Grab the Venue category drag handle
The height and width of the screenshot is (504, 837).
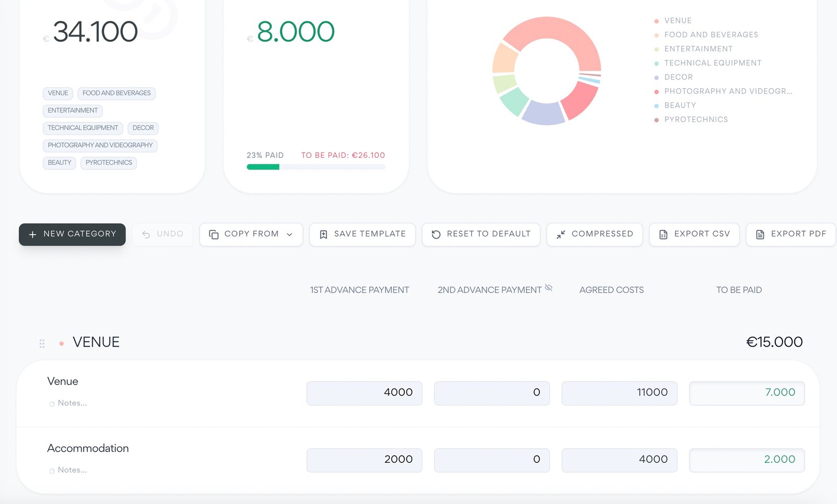click(x=42, y=343)
